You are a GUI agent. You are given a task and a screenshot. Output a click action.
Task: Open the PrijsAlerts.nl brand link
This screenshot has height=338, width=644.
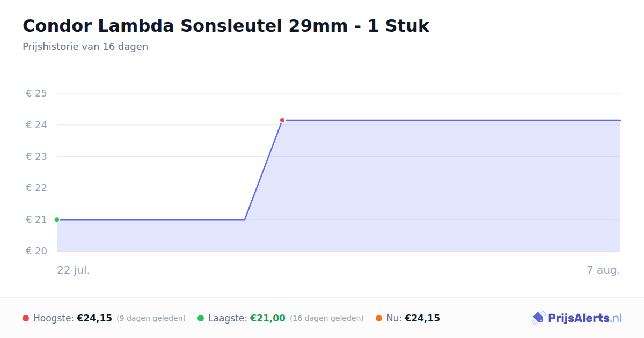pyautogui.click(x=576, y=318)
